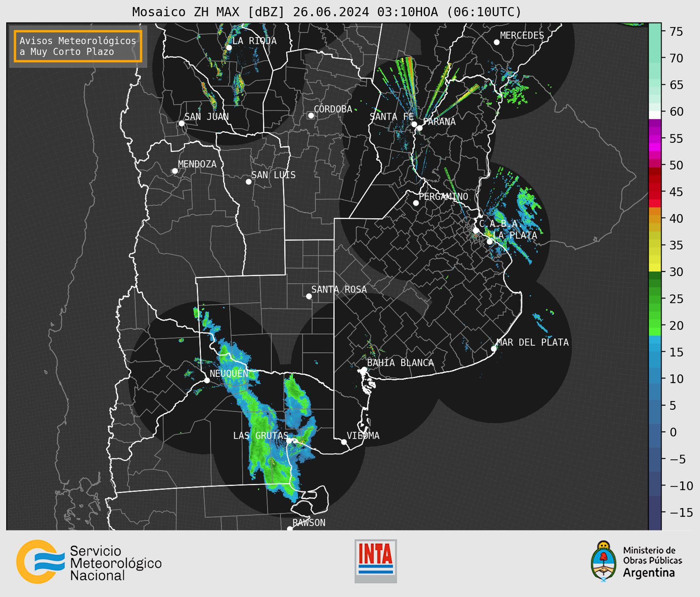This screenshot has height=597, width=700.
Task: Click the BAHÍA BLANCA label
Action: pyautogui.click(x=400, y=363)
